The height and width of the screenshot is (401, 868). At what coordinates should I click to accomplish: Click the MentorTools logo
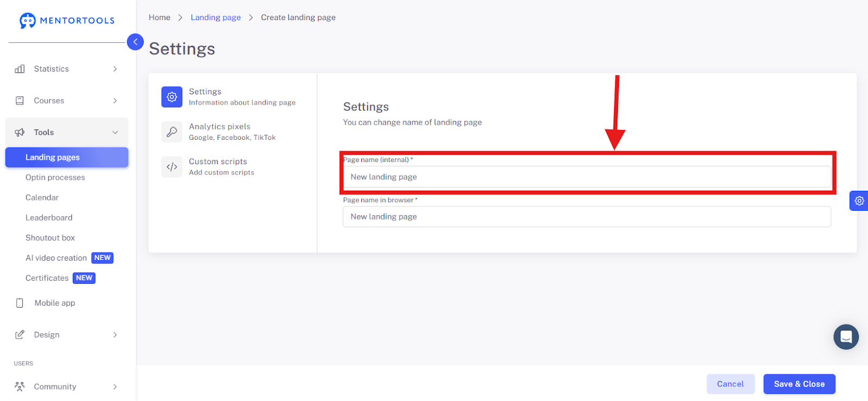coord(67,21)
